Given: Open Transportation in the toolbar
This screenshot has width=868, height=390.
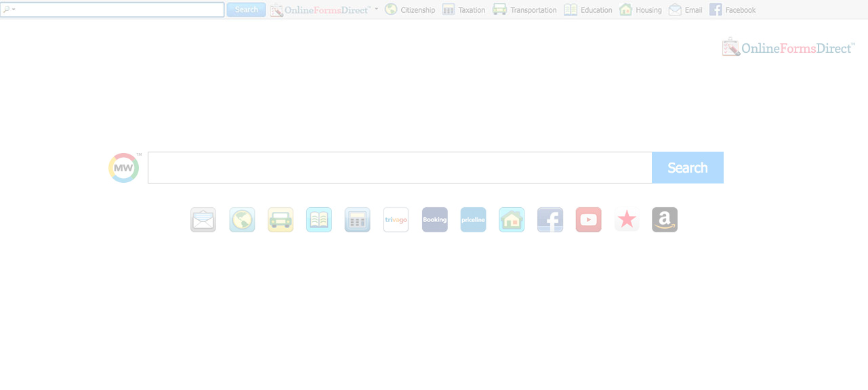Looking at the screenshot, I should pyautogui.click(x=524, y=9).
